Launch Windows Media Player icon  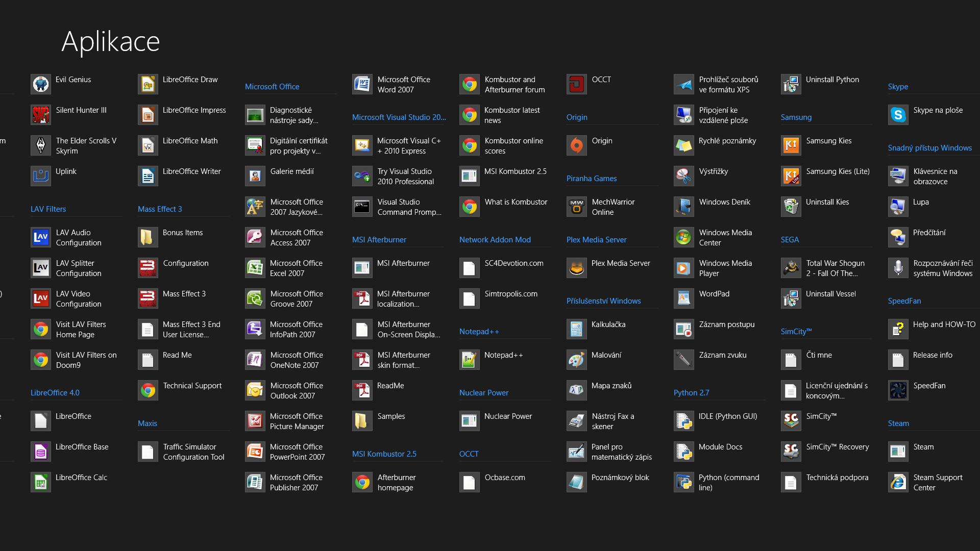click(x=684, y=268)
